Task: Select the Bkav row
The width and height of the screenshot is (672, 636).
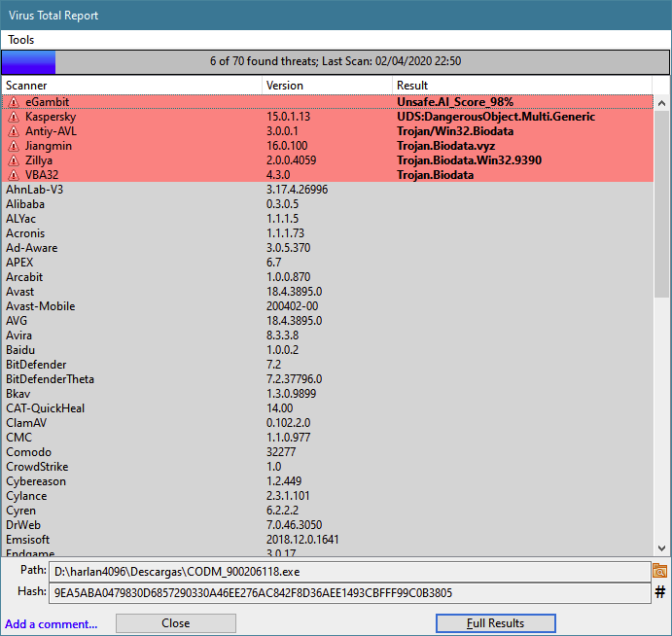Action: tap(328, 394)
